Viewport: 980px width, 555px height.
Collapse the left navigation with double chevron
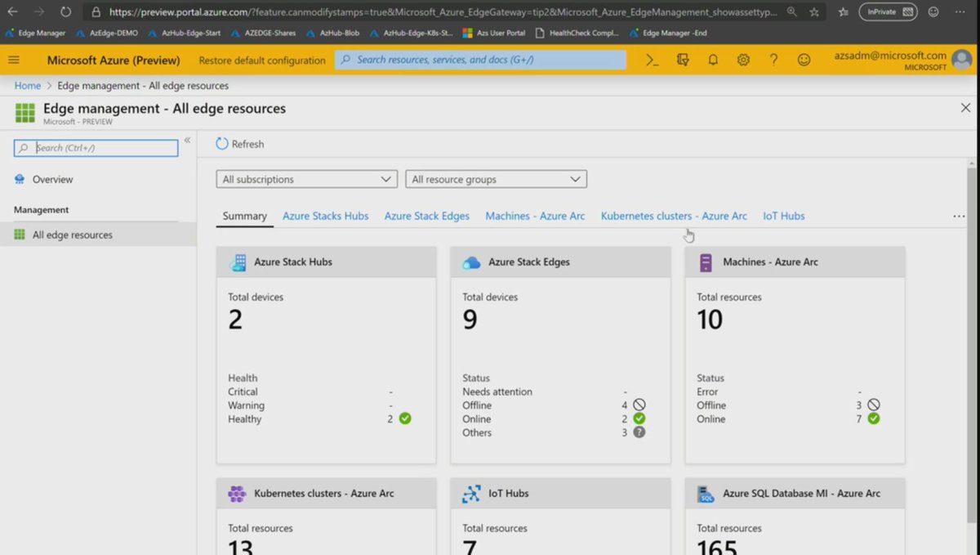pyautogui.click(x=187, y=141)
